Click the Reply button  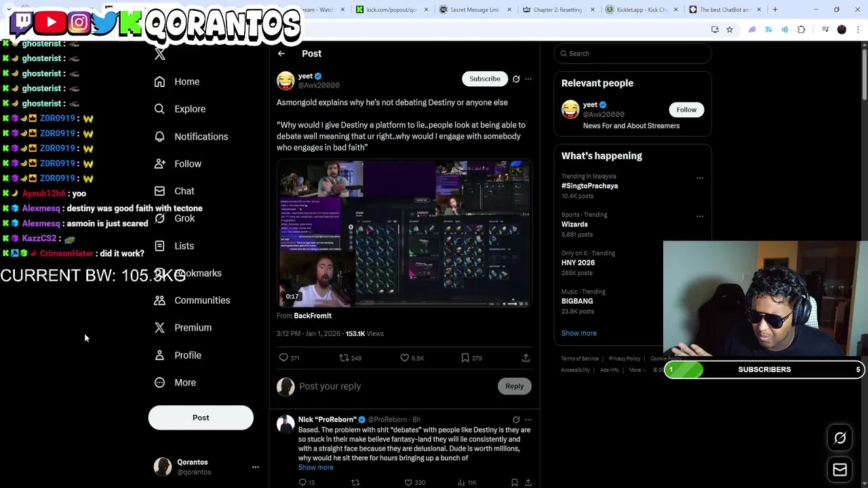click(514, 386)
